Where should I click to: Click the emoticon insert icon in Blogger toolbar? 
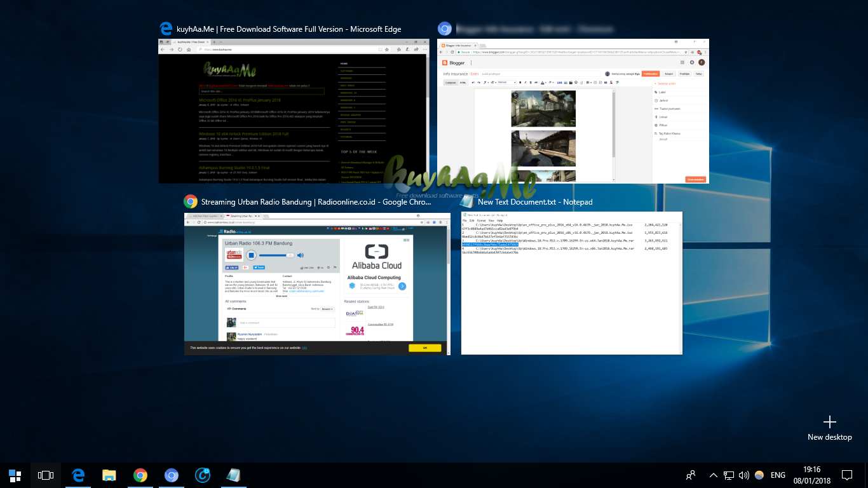coord(576,82)
